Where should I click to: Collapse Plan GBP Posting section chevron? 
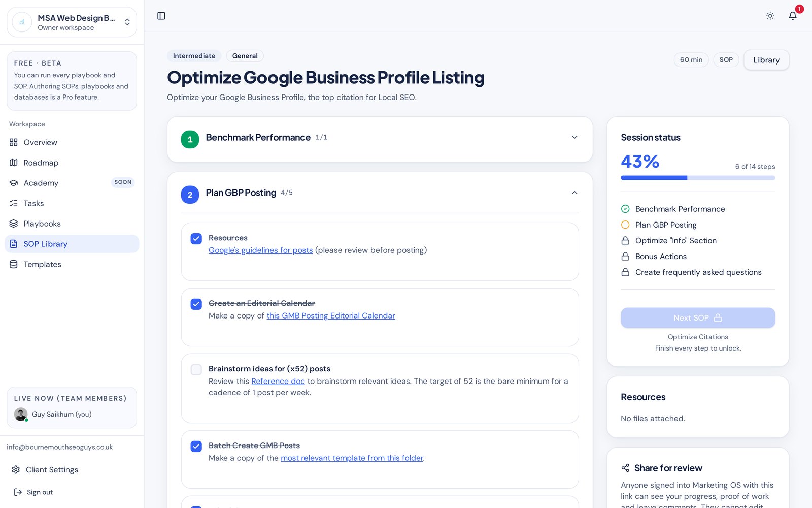coord(574,193)
